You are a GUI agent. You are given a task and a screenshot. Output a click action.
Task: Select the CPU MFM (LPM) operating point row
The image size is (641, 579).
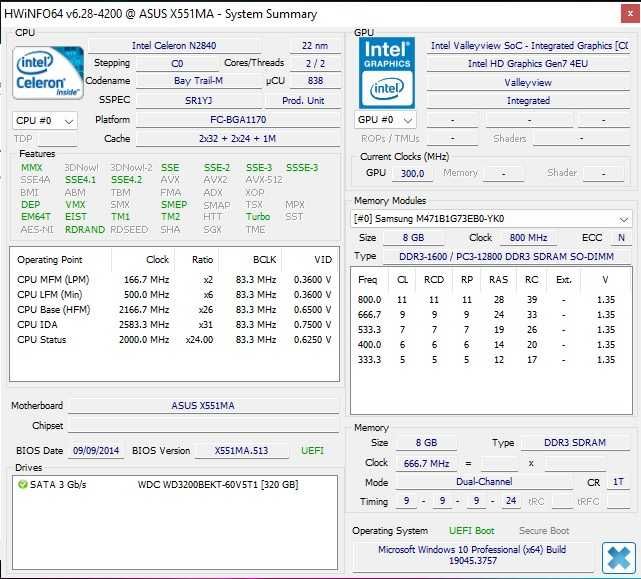pos(174,280)
